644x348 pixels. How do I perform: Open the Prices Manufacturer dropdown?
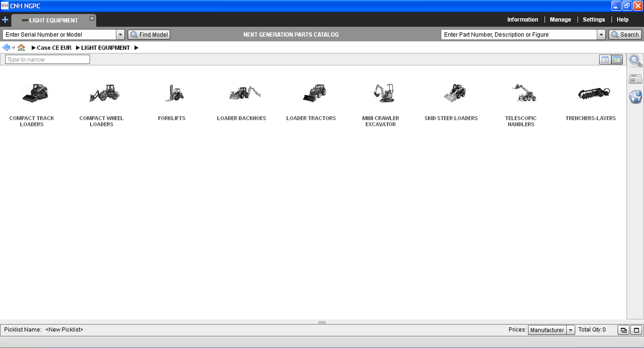point(571,330)
